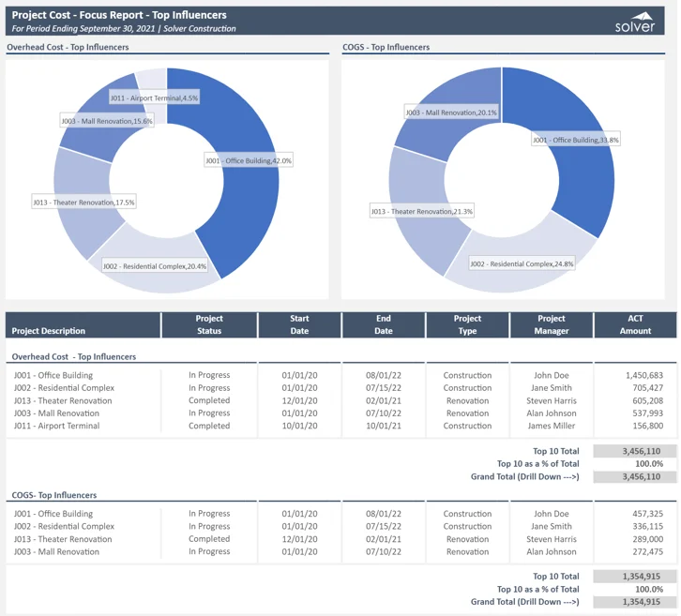Click the Solver logo in header
The width and height of the screenshot is (681, 616).
635,23
